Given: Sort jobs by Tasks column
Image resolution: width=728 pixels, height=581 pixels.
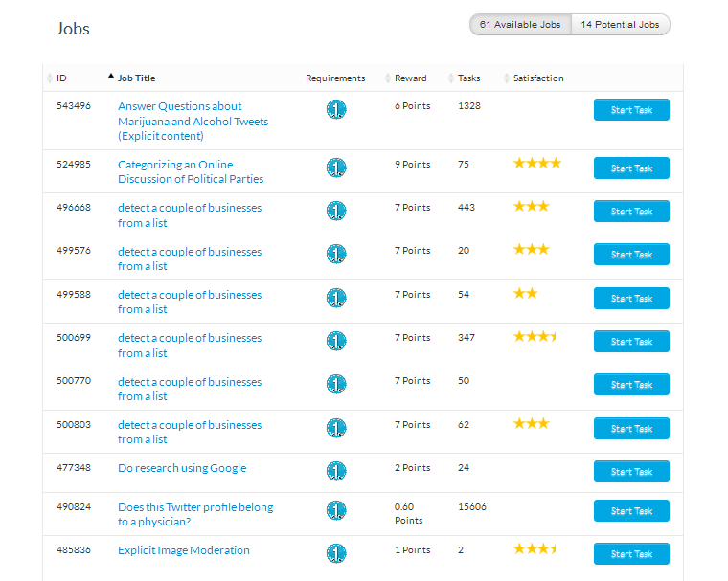Looking at the screenshot, I should [468, 78].
